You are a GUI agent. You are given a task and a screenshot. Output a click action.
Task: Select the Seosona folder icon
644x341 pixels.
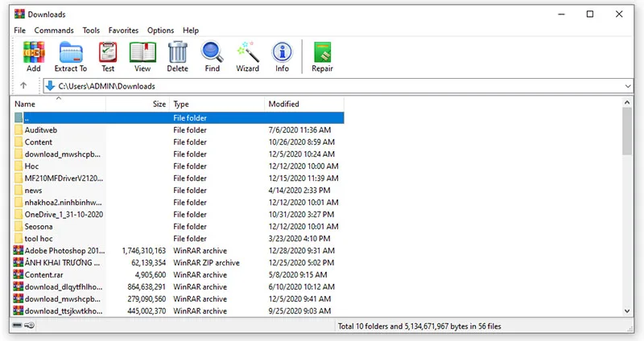click(19, 227)
